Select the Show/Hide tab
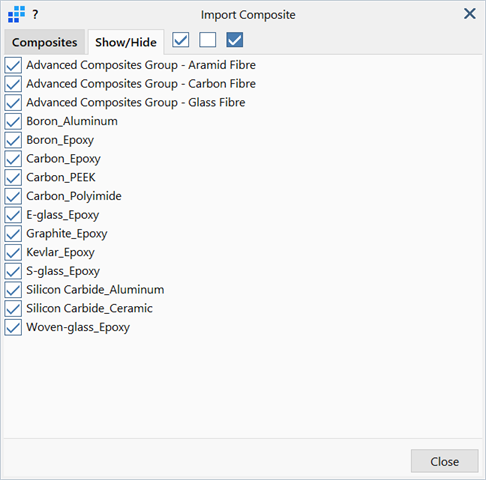Viewport: 486px width, 480px height. pyautogui.click(x=126, y=42)
